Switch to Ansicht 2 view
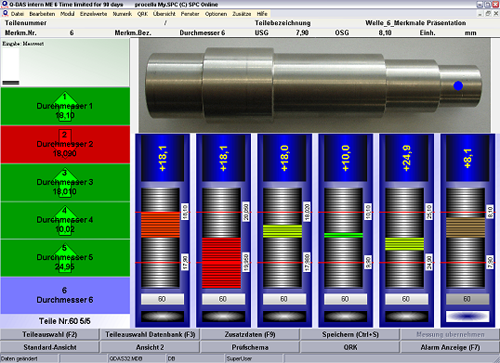Screen dimensions: 500x363 click(150, 347)
